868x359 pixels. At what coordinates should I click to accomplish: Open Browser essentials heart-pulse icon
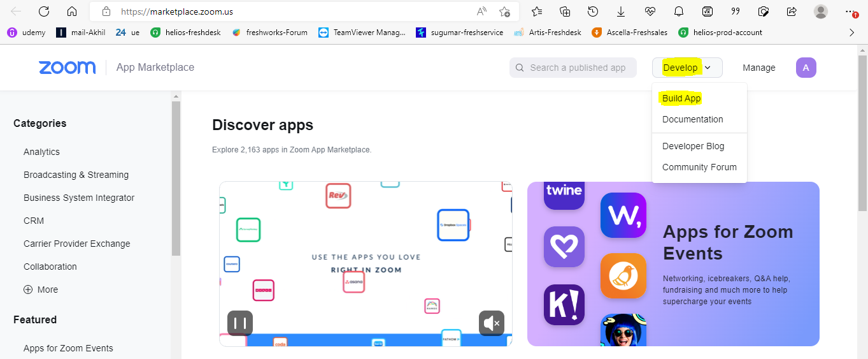coord(650,11)
